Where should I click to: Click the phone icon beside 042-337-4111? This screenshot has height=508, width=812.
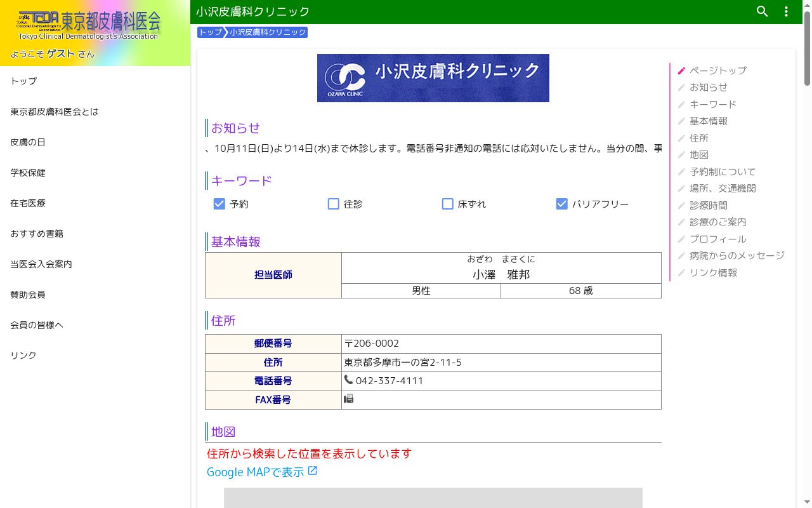(348, 380)
